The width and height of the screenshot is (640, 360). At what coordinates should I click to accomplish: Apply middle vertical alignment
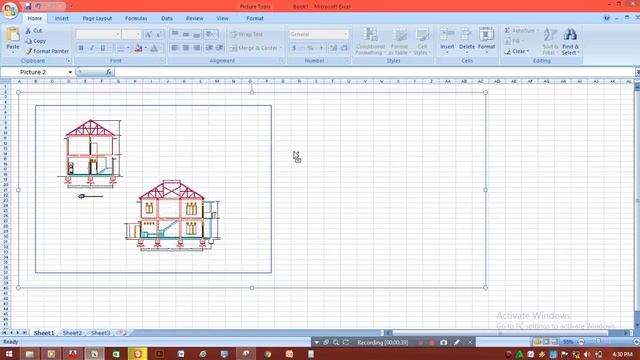coord(185,34)
